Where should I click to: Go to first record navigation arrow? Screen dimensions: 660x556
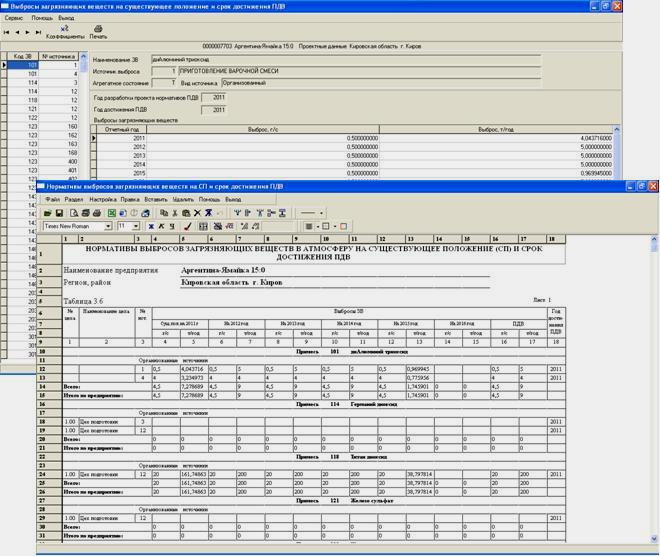(x=7, y=32)
